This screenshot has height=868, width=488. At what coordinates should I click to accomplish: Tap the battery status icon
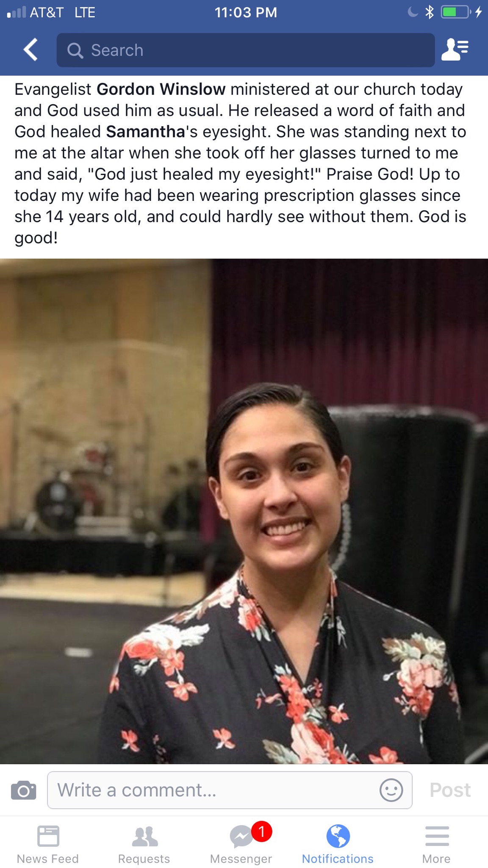pyautogui.click(x=456, y=12)
